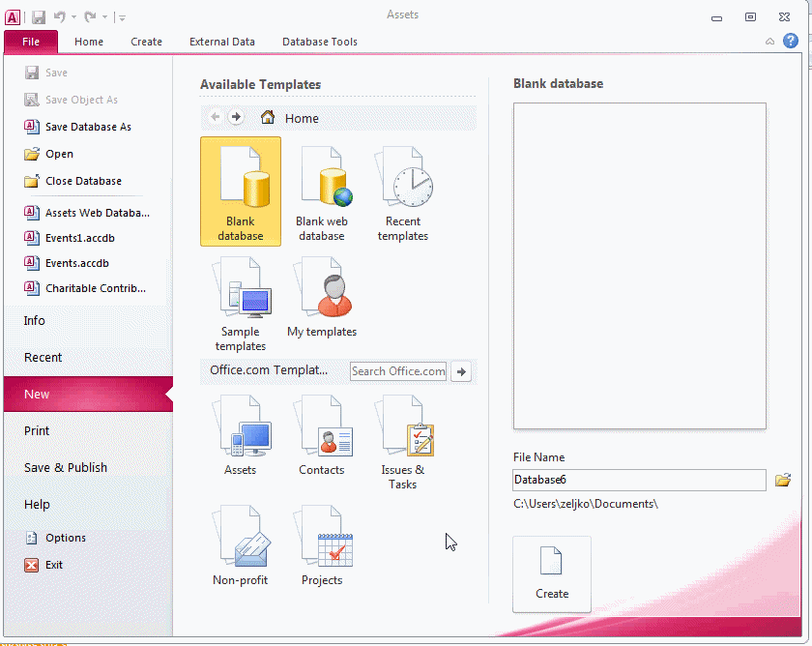Expand the Undo dropdown arrow
The image size is (812, 646).
pos(73,17)
